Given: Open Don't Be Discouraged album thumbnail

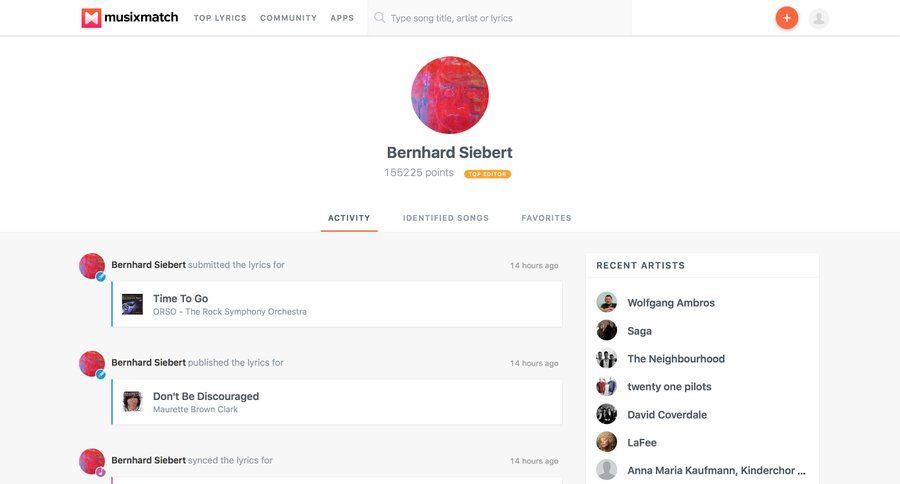Looking at the screenshot, I should click(132, 402).
